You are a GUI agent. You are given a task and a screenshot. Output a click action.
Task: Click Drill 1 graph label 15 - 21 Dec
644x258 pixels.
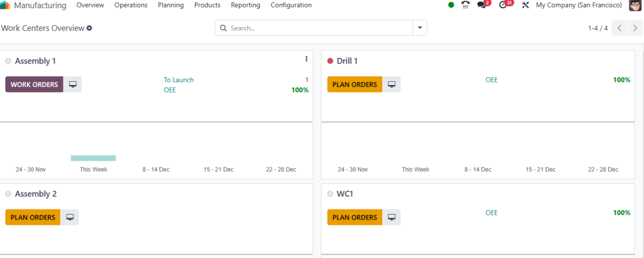[x=540, y=170]
